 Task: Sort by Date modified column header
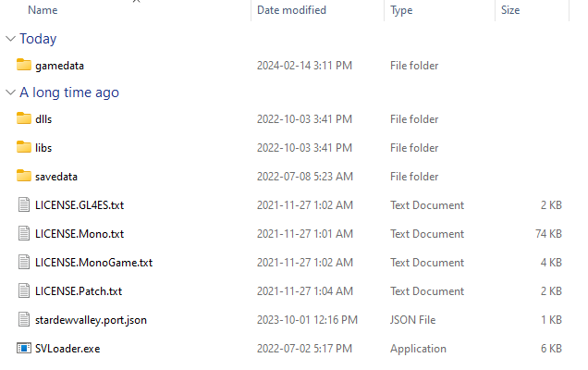(x=290, y=10)
